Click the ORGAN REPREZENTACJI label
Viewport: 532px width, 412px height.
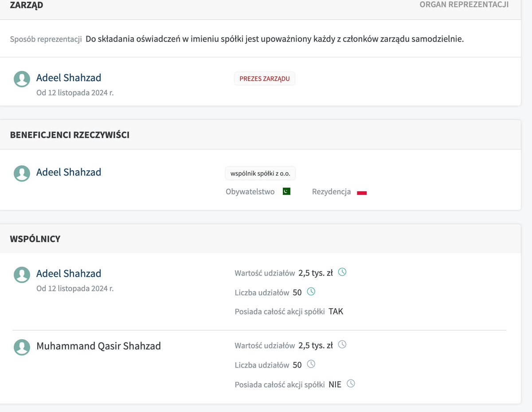click(464, 4)
